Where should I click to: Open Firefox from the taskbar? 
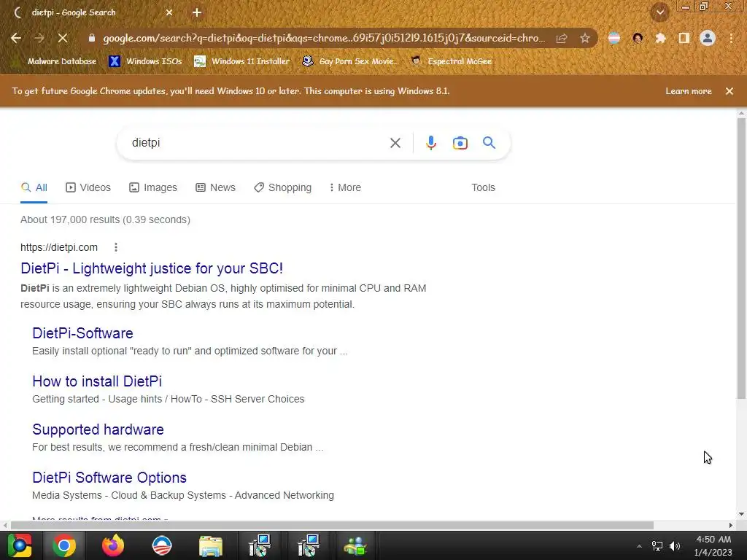point(113,545)
